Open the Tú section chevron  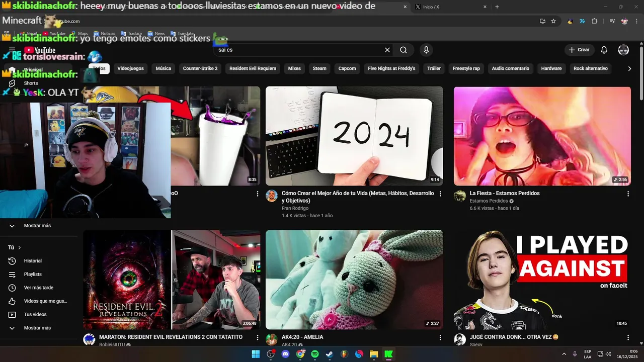[x=20, y=247]
